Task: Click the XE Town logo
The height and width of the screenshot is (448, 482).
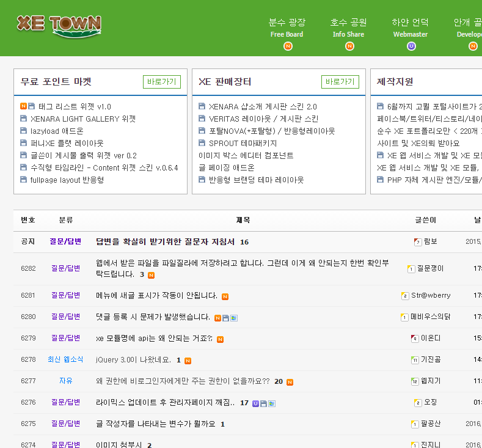Action: pos(59,27)
